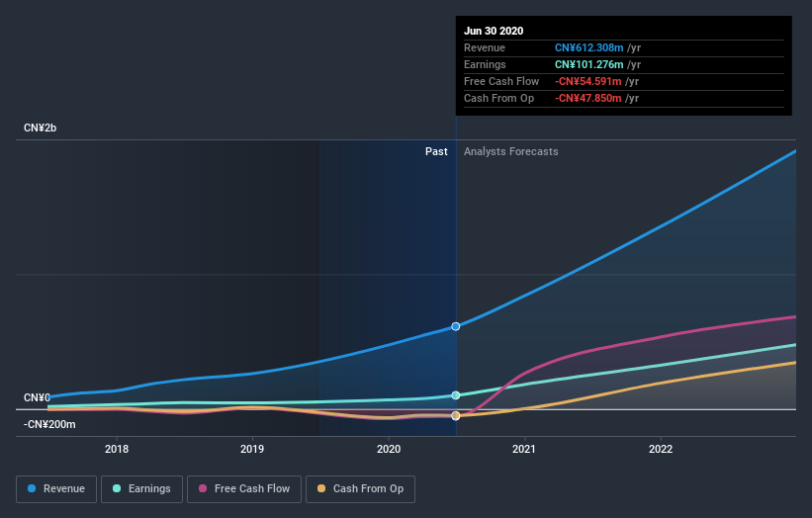Click the 2021 x-axis label

pos(524,449)
